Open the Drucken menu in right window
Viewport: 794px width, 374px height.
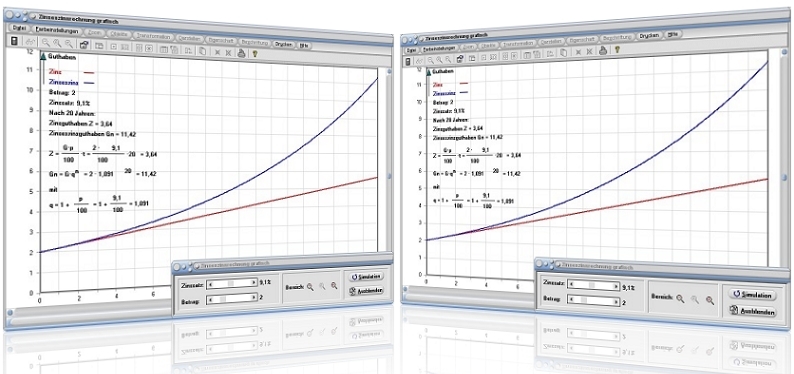pos(649,35)
